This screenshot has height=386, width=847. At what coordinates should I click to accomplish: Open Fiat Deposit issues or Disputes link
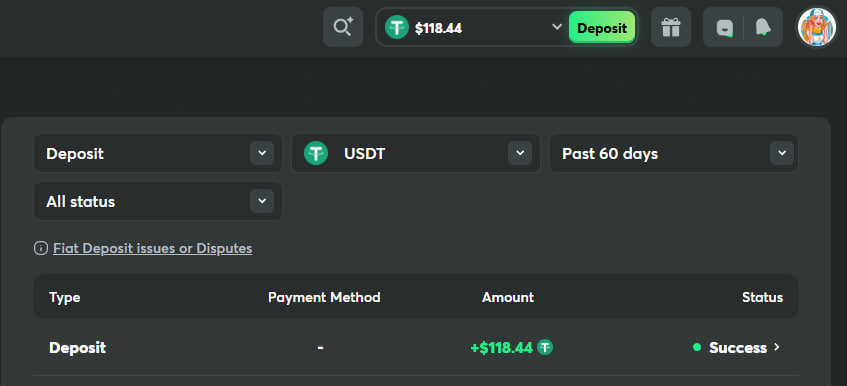click(152, 248)
